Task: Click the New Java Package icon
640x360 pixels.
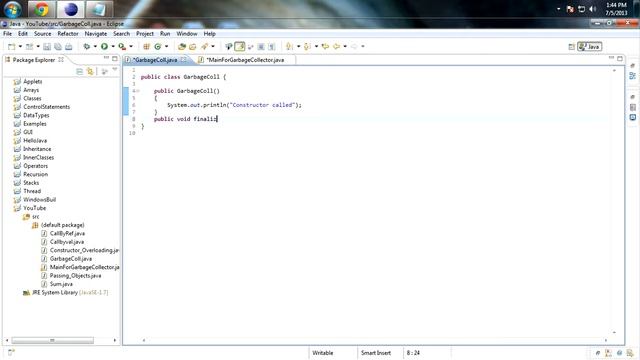Action: (147, 47)
